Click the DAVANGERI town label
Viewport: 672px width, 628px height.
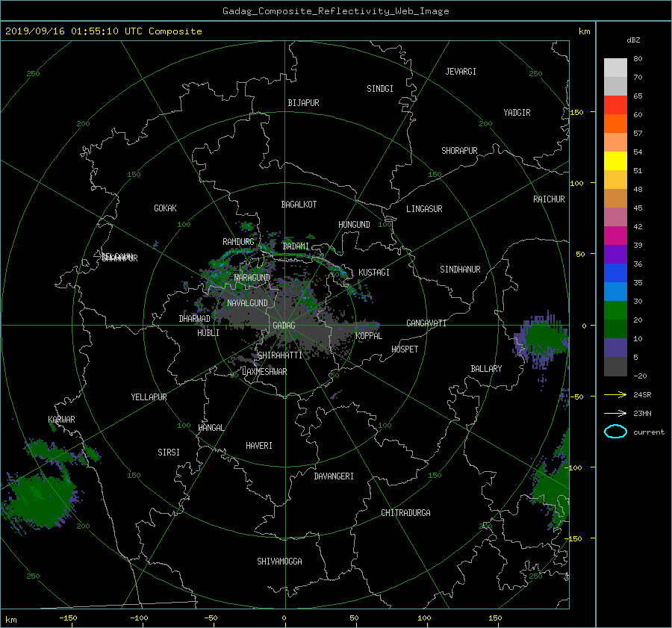(x=334, y=476)
